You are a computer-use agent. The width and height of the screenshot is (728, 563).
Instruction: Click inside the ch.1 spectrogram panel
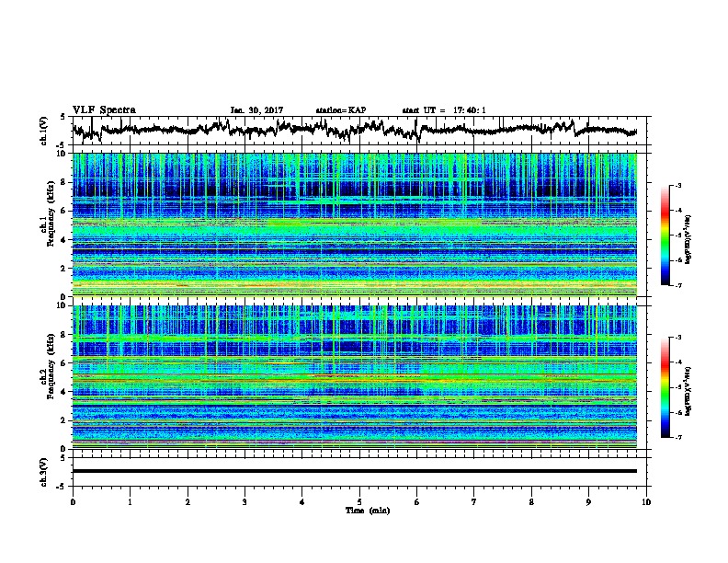[355, 224]
